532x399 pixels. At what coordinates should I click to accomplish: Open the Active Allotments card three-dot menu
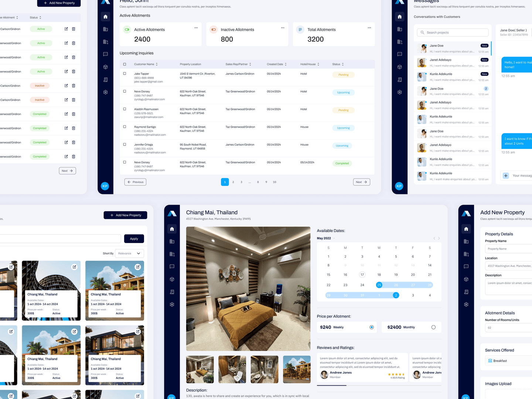(x=196, y=28)
